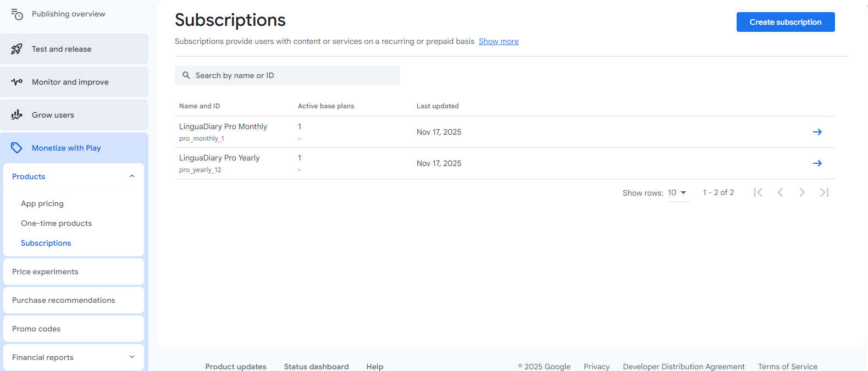Image resolution: width=868 pixels, height=371 pixels.
Task: Click the Monitor and improve pulse icon
Action: tap(17, 82)
